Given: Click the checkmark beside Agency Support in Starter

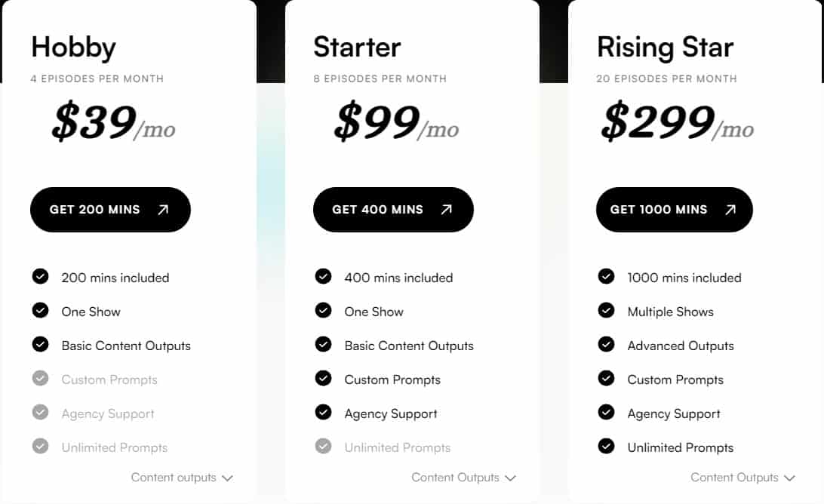Looking at the screenshot, I should (x=323, y=413).
